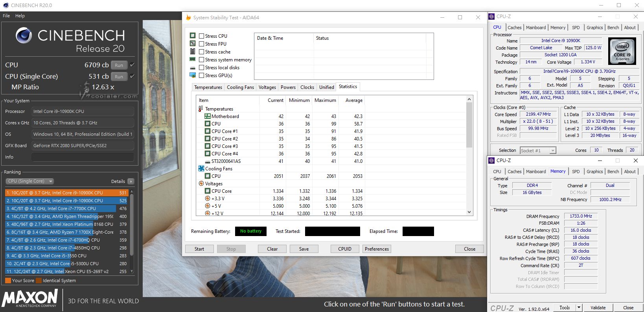Enable the Stress cache checkbox
Image resolution: width=644 pixels, height=312 pixels.
tap(201, 52)
